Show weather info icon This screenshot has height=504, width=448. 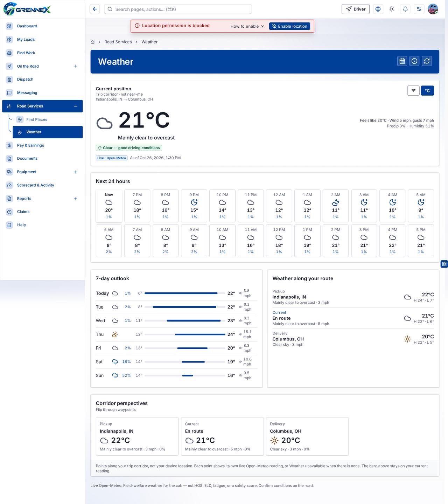tap(414, 61)
